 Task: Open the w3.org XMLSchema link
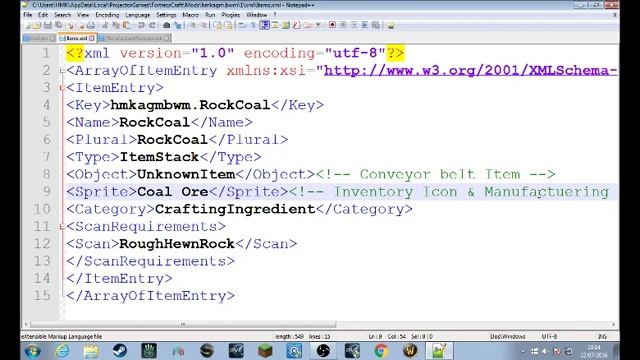pyautogui.click(x=471, y=70)
